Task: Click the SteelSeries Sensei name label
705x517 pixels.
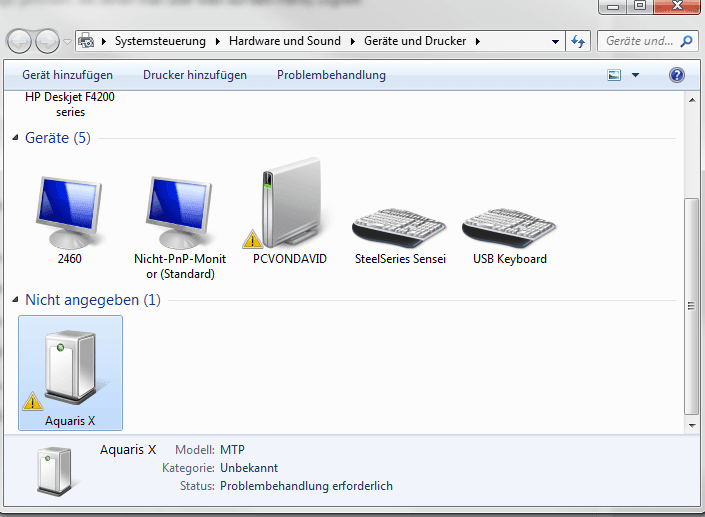Action: (400, 259)
